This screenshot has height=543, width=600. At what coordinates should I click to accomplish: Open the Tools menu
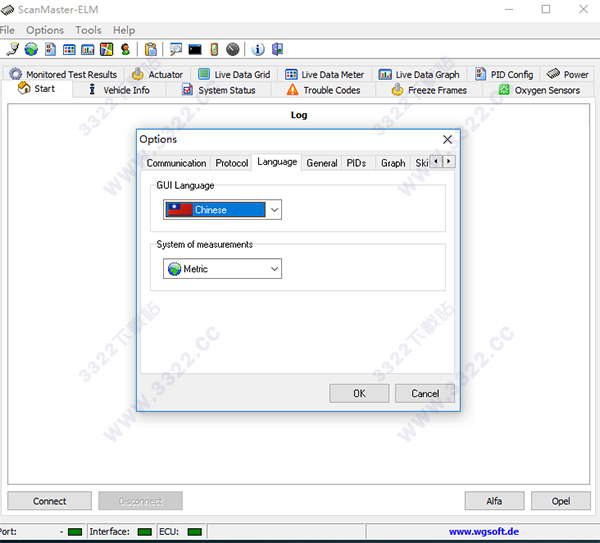[x=88, y=30]
